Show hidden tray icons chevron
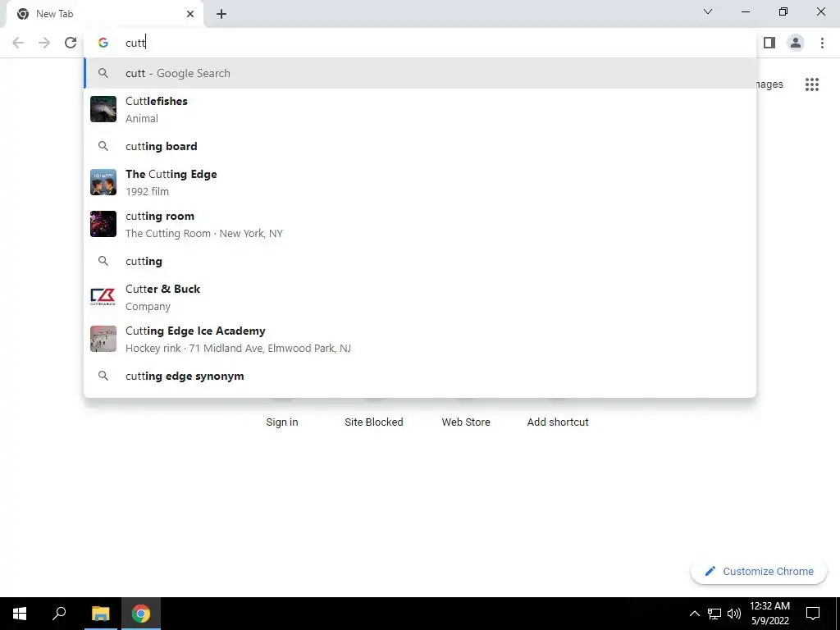Image resolution: width=840 pixels, height=630 pixels. (x=694, y=614)
